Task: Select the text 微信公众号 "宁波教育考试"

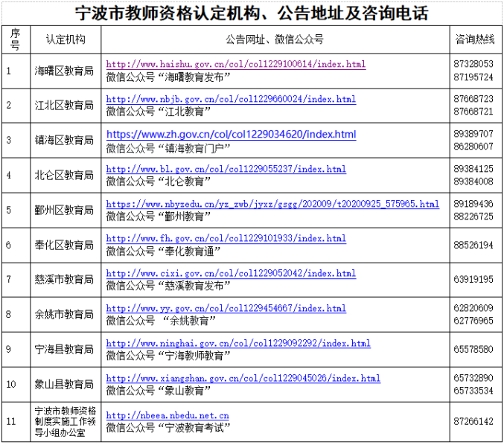Action: pos(168,428)
